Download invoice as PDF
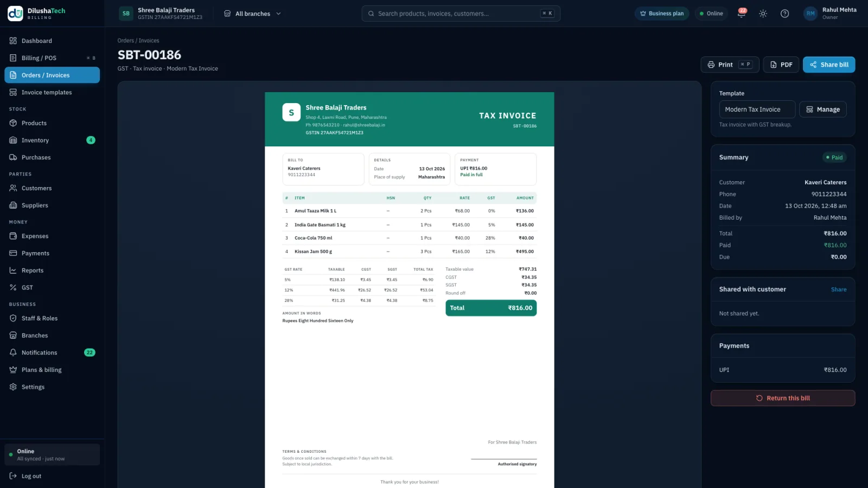 [781, 65]
